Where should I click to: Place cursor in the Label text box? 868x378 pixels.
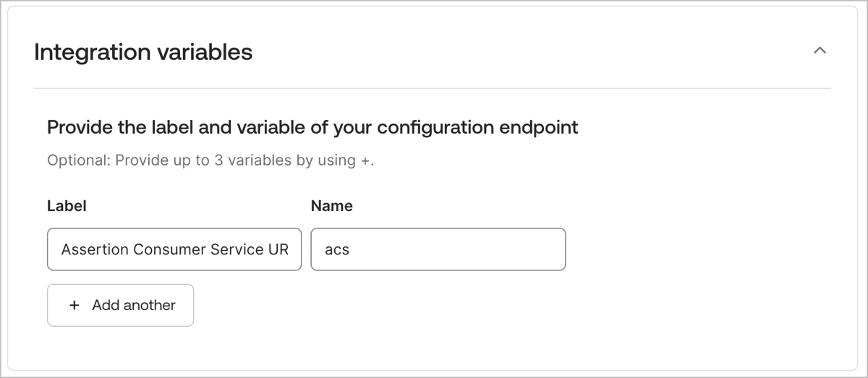pos(174,249)
